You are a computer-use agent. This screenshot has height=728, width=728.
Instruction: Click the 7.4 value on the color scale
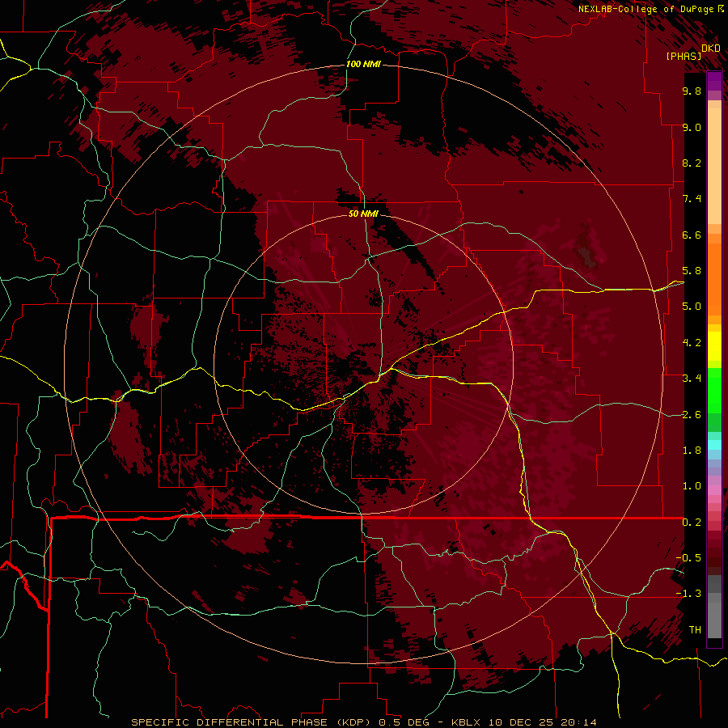click(x=692, y=199)
